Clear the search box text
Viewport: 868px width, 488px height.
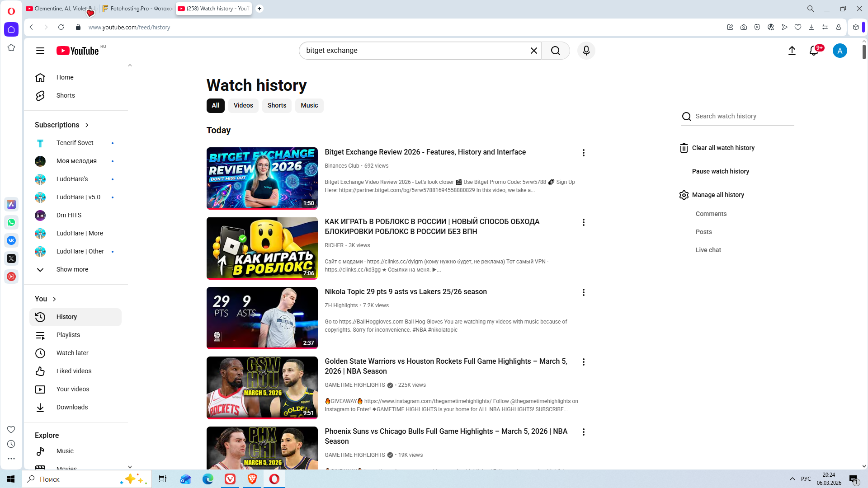[x=533, y=51]
